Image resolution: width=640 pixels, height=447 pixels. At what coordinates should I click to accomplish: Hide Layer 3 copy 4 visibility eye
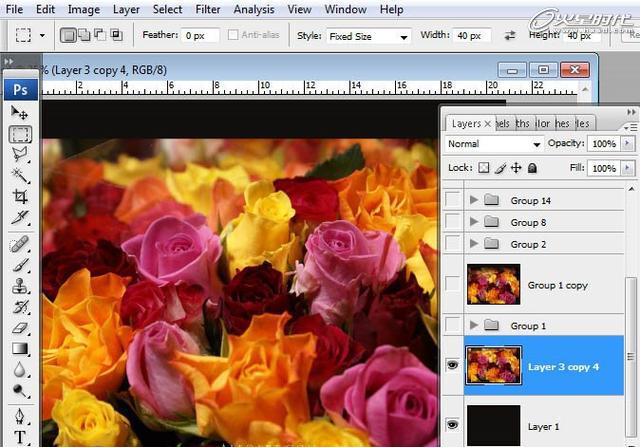pos(452,365)
